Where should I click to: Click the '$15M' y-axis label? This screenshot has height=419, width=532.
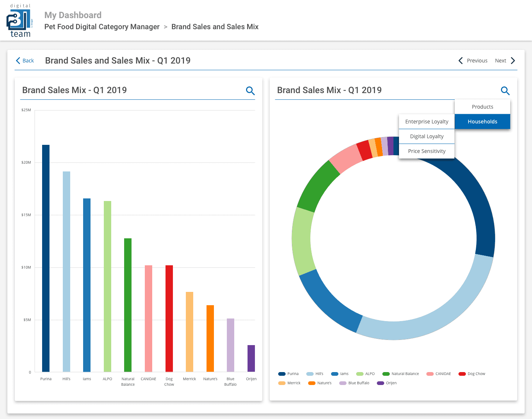tap(26, 215)
